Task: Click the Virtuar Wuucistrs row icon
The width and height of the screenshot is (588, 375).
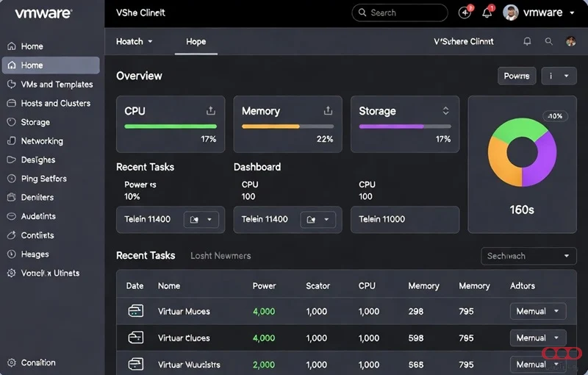Action: click(136, 364)
